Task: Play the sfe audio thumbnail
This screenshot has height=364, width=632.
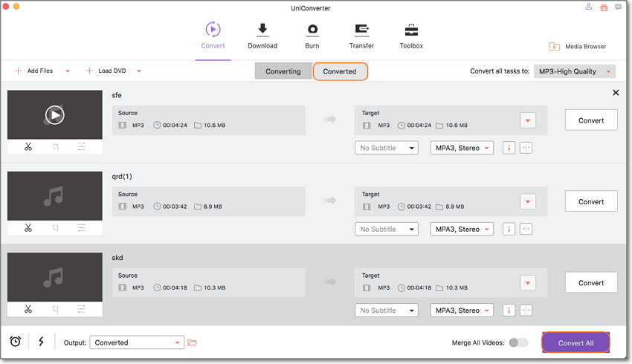Action: click(54, 115)
